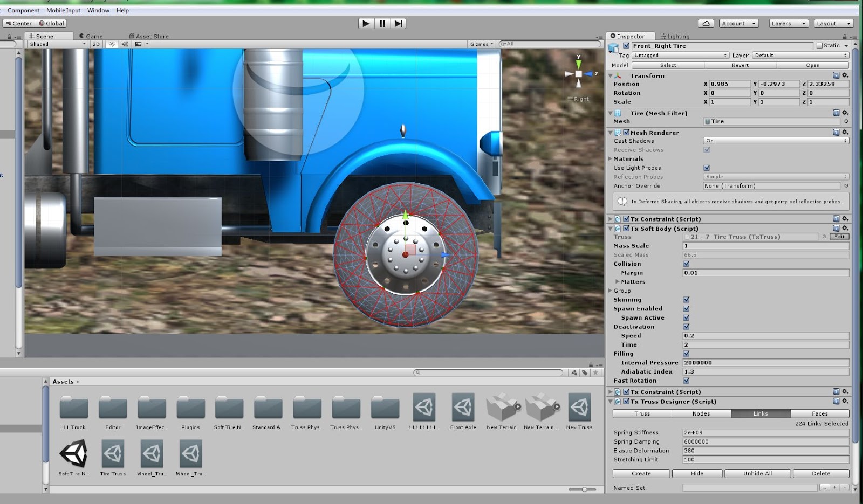The height and width of the screenshot is (504, 863).
Task: Click the Pause playback button
Action: (382, 23)
